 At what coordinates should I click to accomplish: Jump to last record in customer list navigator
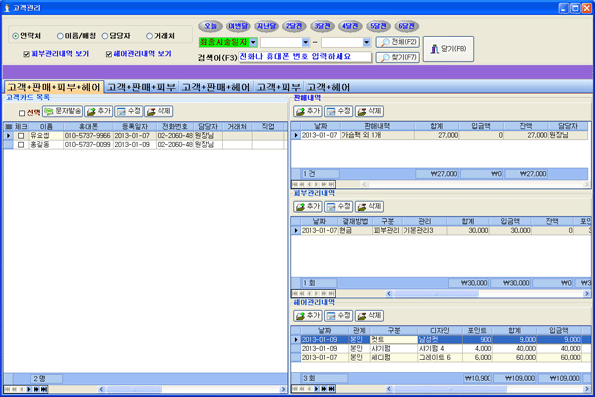(44, 389)
